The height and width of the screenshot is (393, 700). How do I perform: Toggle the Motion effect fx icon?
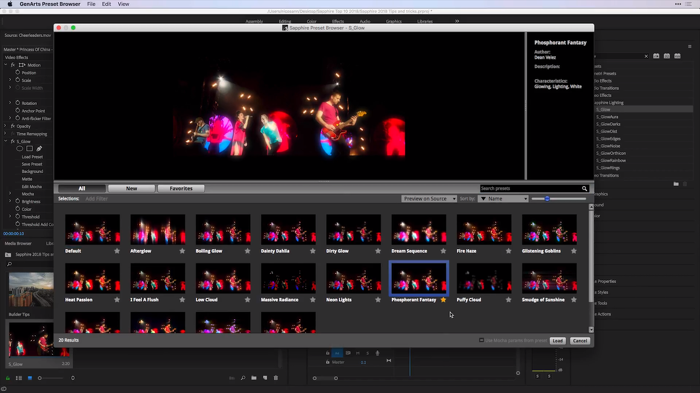[13, 65]
